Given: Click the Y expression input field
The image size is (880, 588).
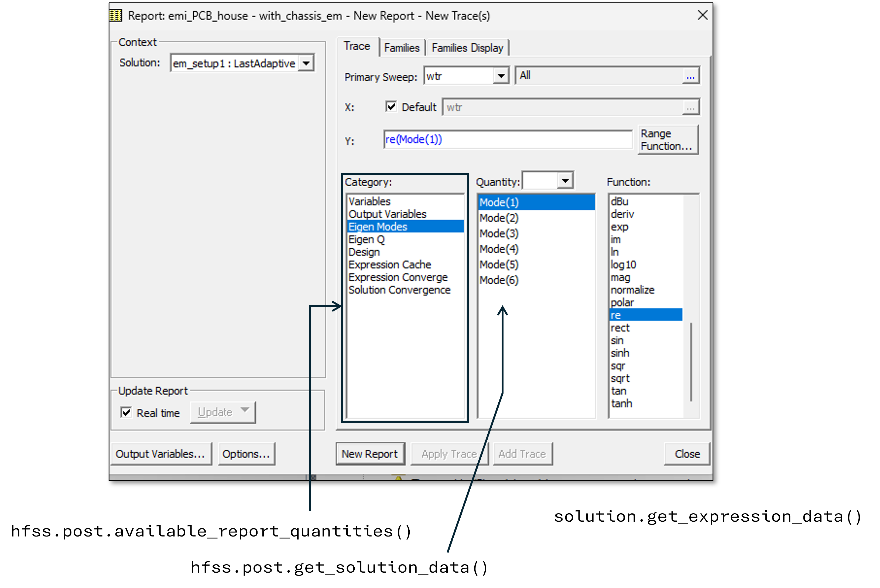Looking at the screenshot, I should click(x=508, y=139).
